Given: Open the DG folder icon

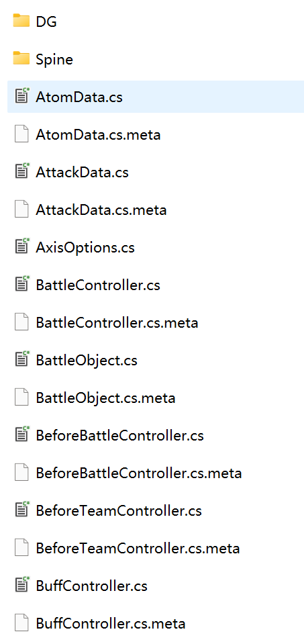Looking at the screenshot, I should coord(21,21).
